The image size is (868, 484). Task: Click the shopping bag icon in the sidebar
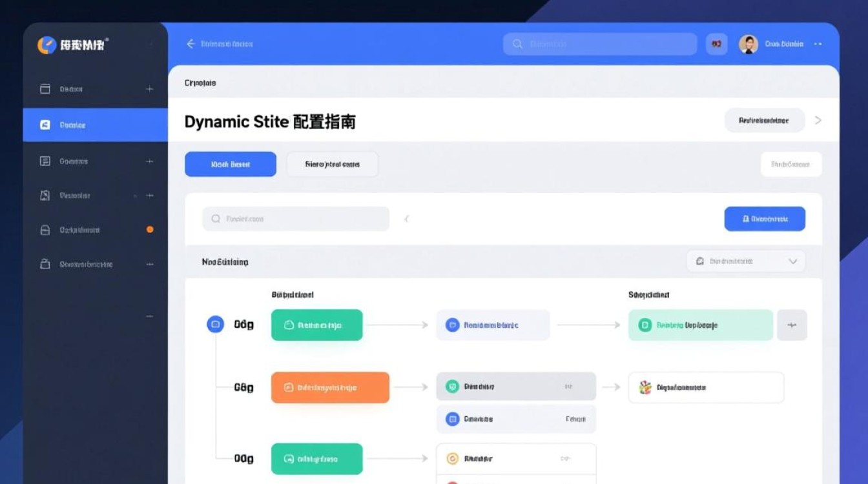point(45,264)
